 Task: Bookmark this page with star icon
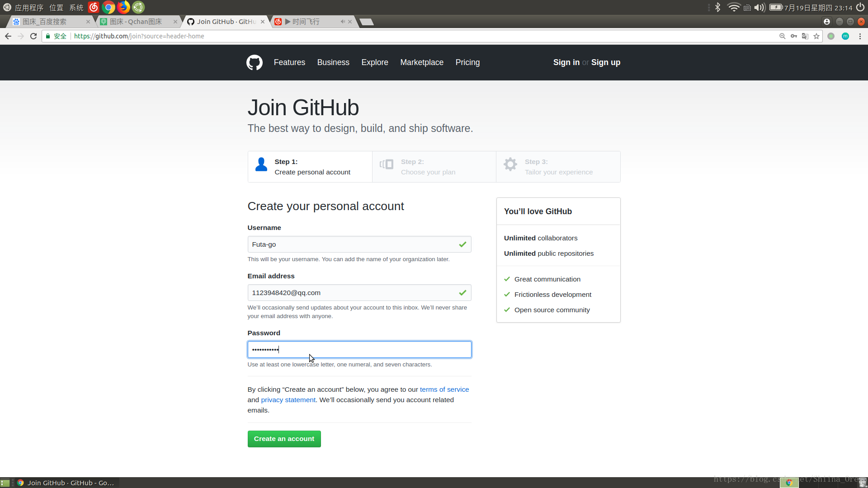pyautogui.click(x=816, y=36)
